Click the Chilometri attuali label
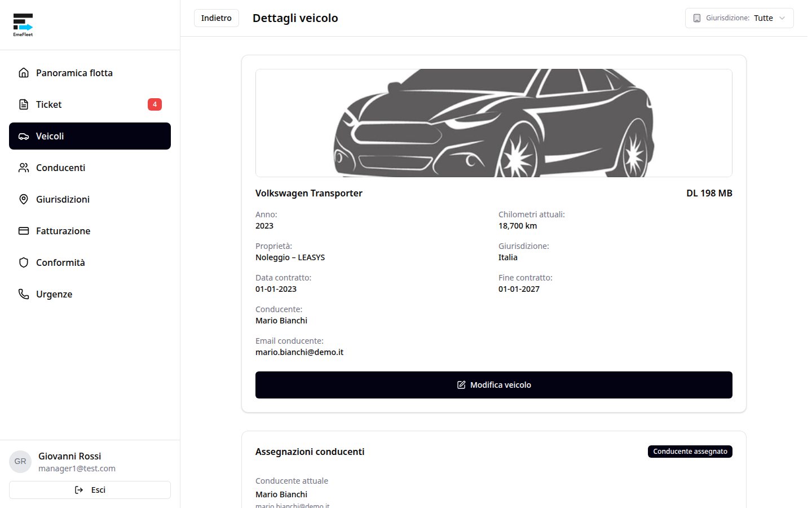Viewport: 812px width, 508px height. tap(532, 214)
